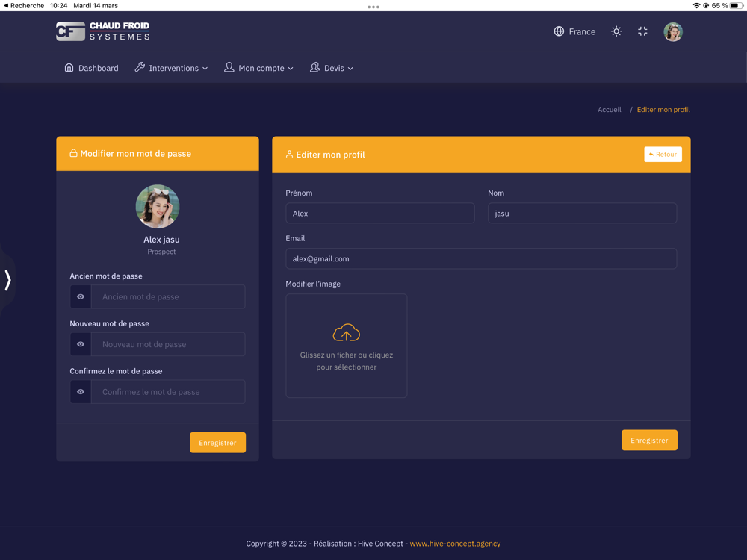Click the home icon beside Dashboard
The height and width of the screenshot is (560, 747).
coord(69,67)
